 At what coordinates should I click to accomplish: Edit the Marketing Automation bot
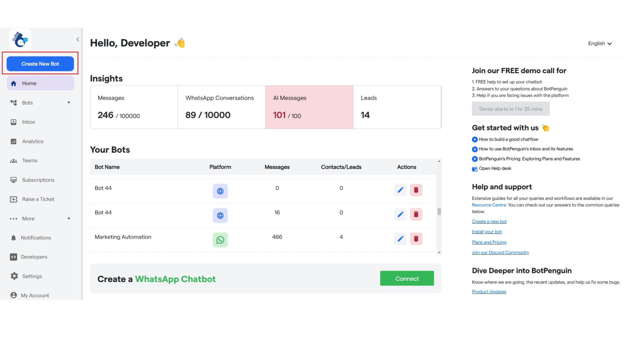pyautogui.click(x=400, y=239)
